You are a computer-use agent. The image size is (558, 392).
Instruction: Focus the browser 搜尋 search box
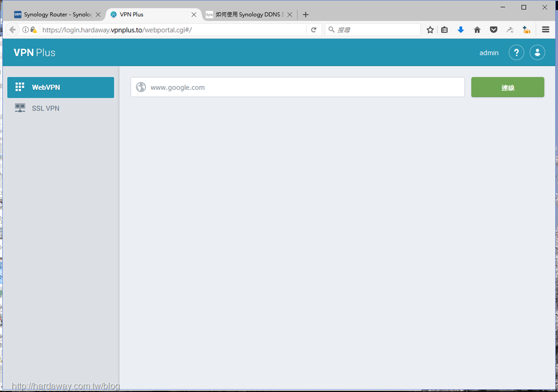373,30
